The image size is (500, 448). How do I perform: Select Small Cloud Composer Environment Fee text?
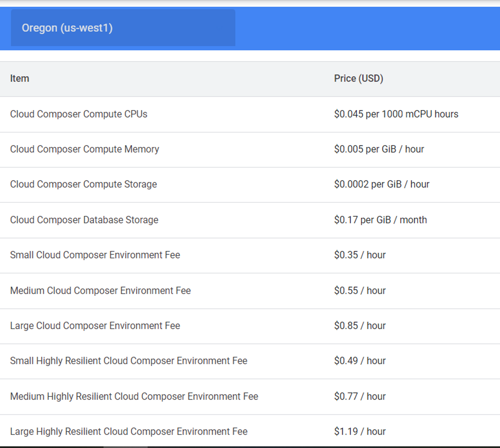pyautogui.click(x=95, y=255)
